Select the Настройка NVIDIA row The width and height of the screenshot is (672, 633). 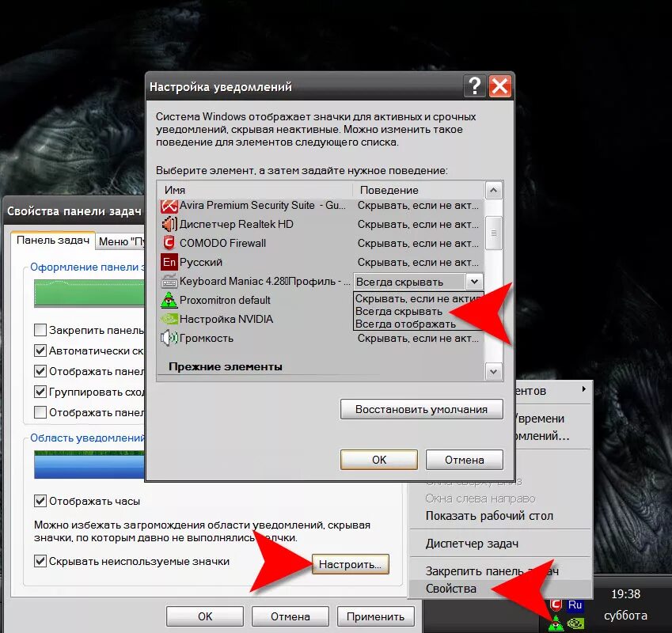click(226, 319)
